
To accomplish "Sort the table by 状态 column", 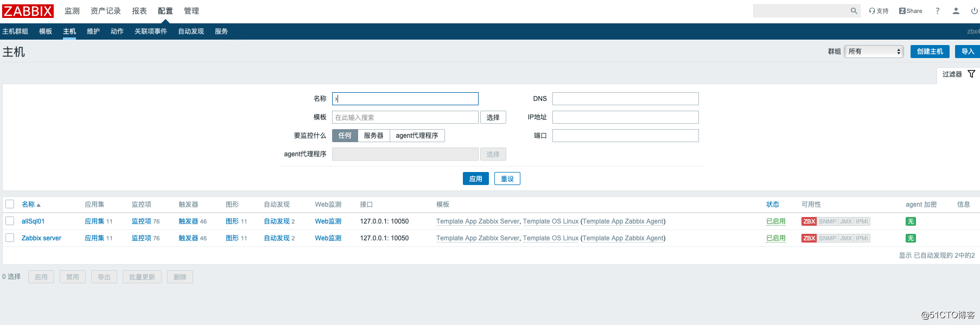I will (x=773, y=205).
